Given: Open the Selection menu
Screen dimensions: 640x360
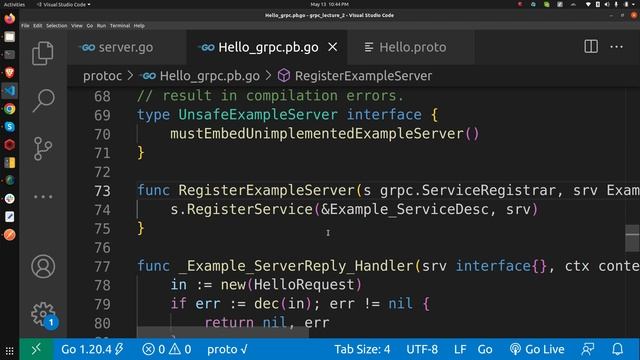Looking at the screenshot, I should [x=56, y=26].
